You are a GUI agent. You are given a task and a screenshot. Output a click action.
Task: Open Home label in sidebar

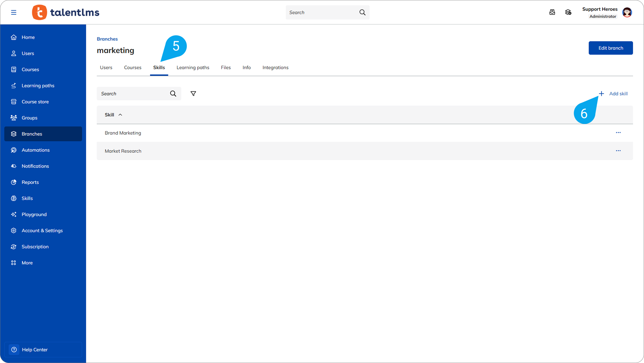[x=28, y=37]
